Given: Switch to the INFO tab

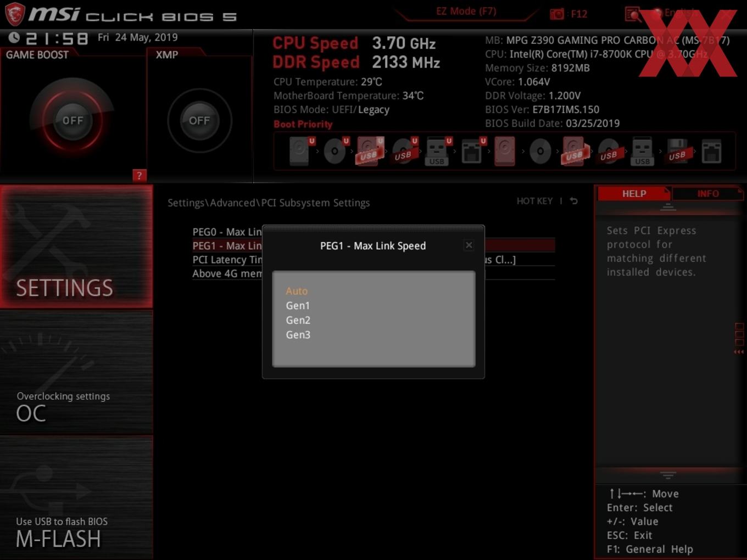Looking at the screenshot, I should coord(707,194).
